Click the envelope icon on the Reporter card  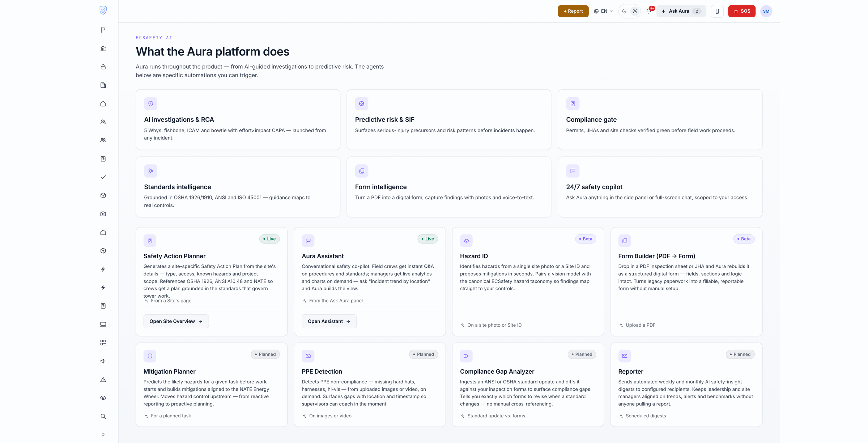click(x=625, y=356)
